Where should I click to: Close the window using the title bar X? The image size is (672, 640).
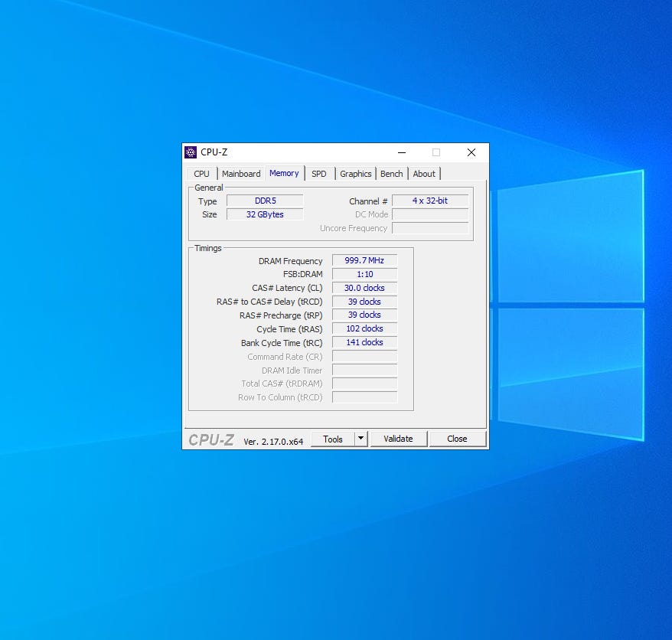pos(471,152)
